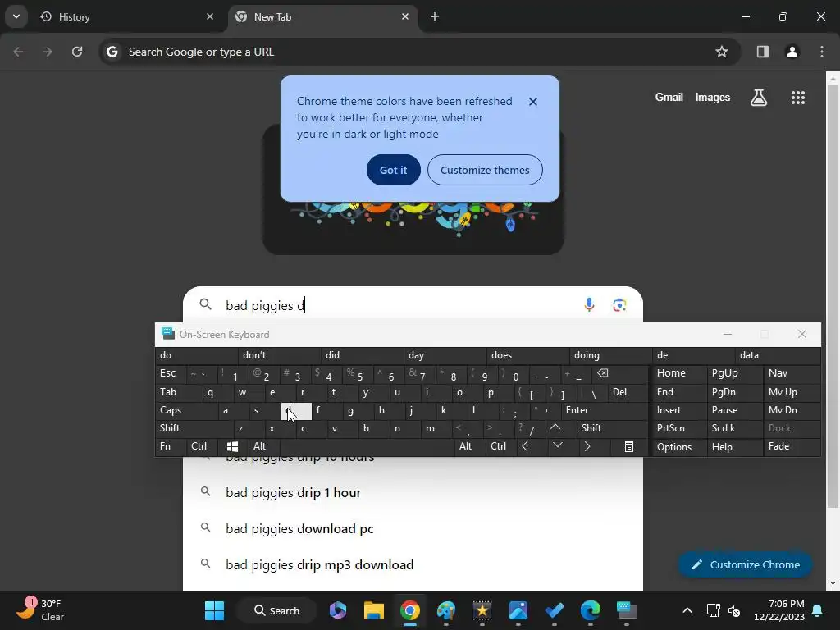The height and width of the screenshot is (630, 840).
Task: Choose the 'download'-like 'does' prediction
Action: coord(527,355)
